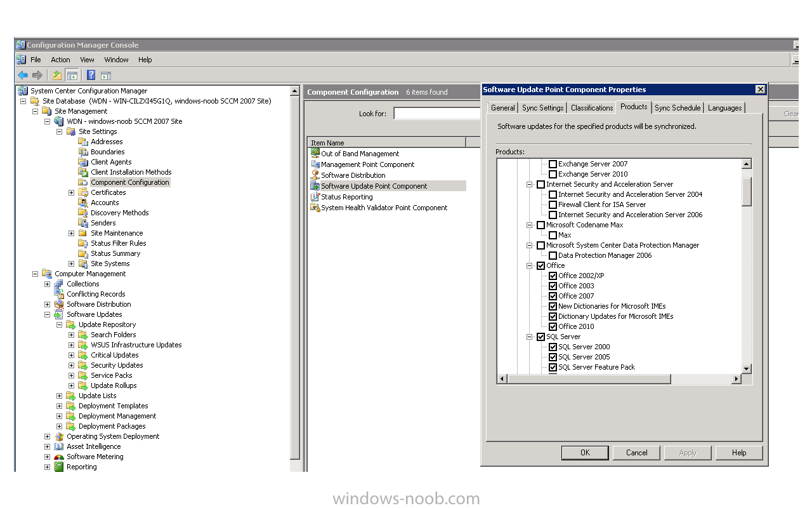
Task: Click the Look for search field
Action: tap(436, 114)
